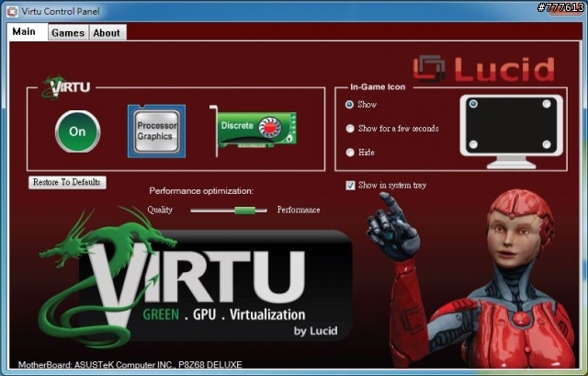Pick top-right corner position on monitor
Screen dimensions: 588x376
click(x=547, y=104)
